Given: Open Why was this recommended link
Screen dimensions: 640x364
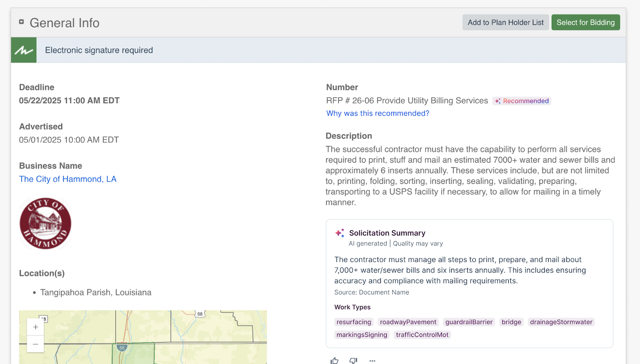Looking at the screenshot, I should coord(378,113).
